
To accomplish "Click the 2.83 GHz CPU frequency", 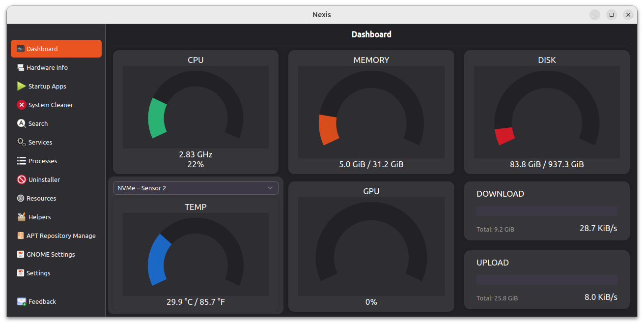I will point(196,154).
